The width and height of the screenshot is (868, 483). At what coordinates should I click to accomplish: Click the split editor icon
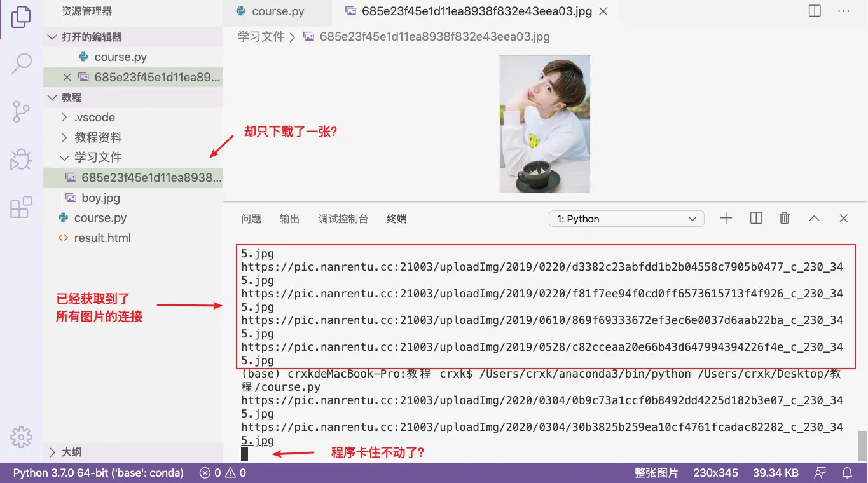[815, 11]
